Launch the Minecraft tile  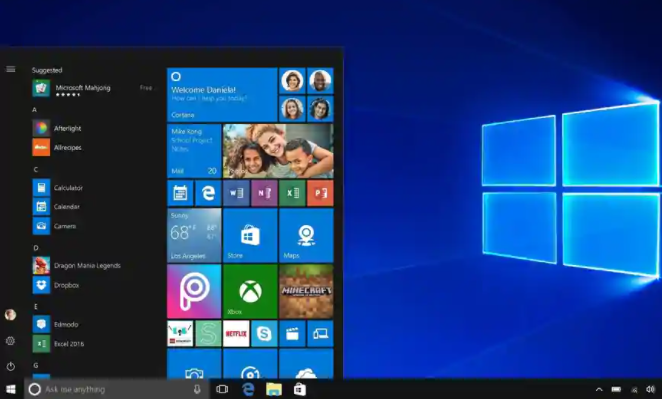306,291
